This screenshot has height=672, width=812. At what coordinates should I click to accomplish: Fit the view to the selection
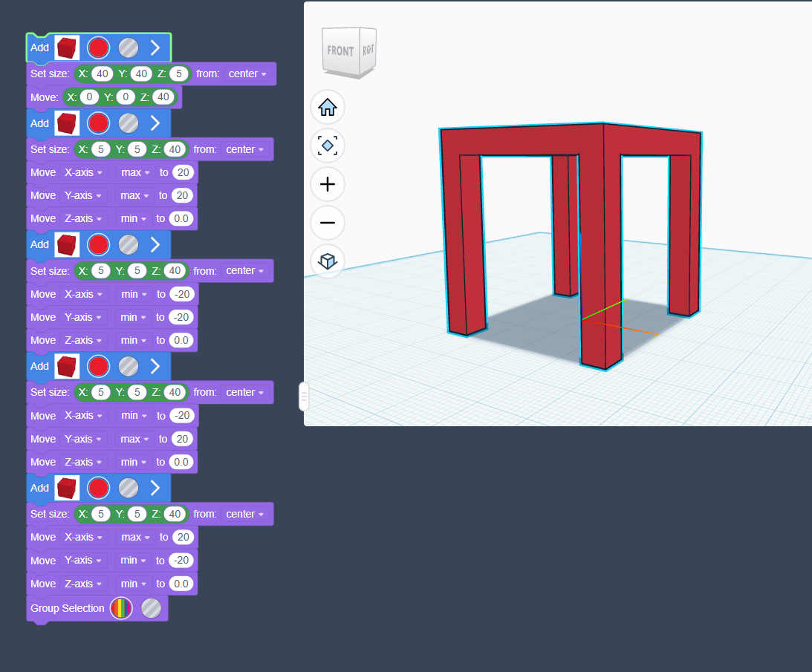[x=327, y=146]
